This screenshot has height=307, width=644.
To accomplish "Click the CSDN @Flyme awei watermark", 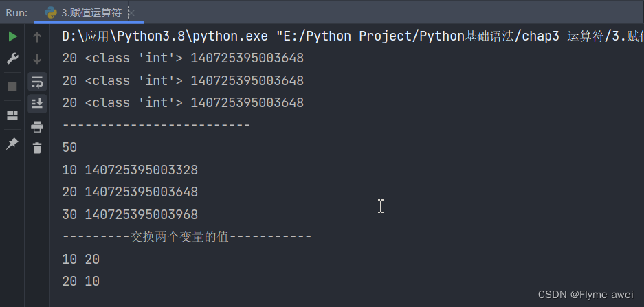I will tap(585, 294).
